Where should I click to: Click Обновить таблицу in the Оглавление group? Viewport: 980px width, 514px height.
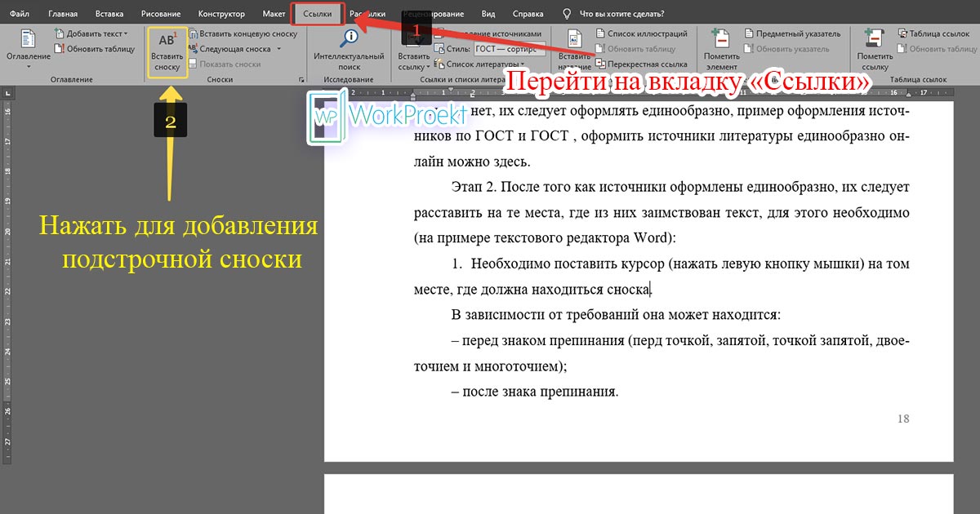[94, 47]
